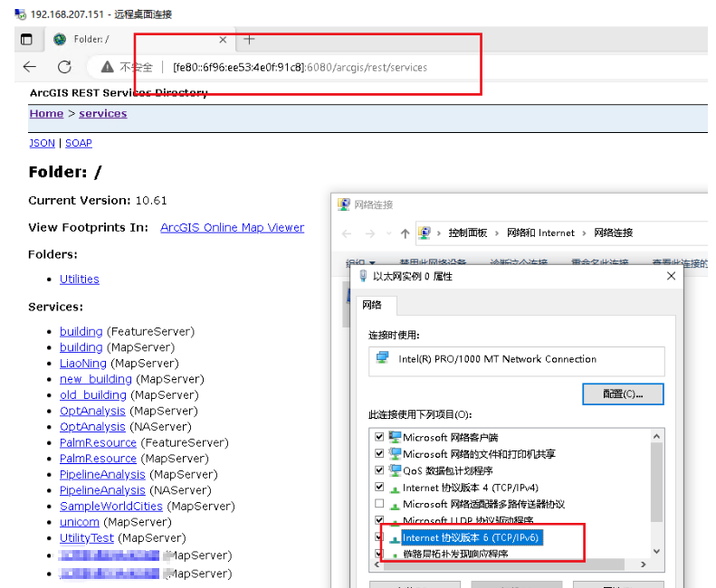Click the items list scroll-down arrow
The image size is (716, 588).
click(656, 552)
